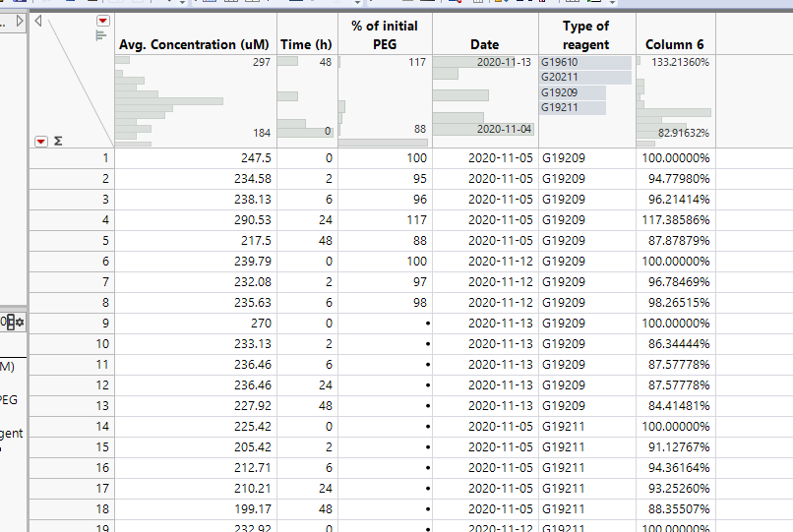Expand the collapsed panel triangle at left
Screen dimensions: 793x532
[22, 20]
